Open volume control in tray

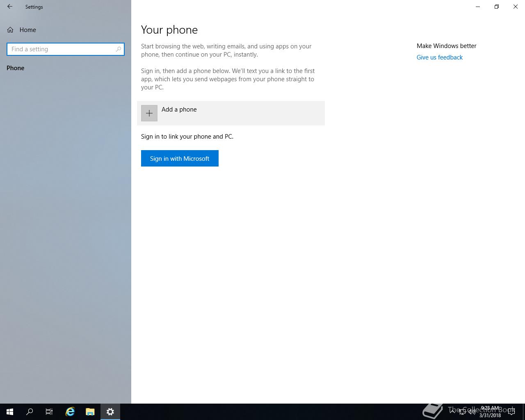[x=472, y=412]
